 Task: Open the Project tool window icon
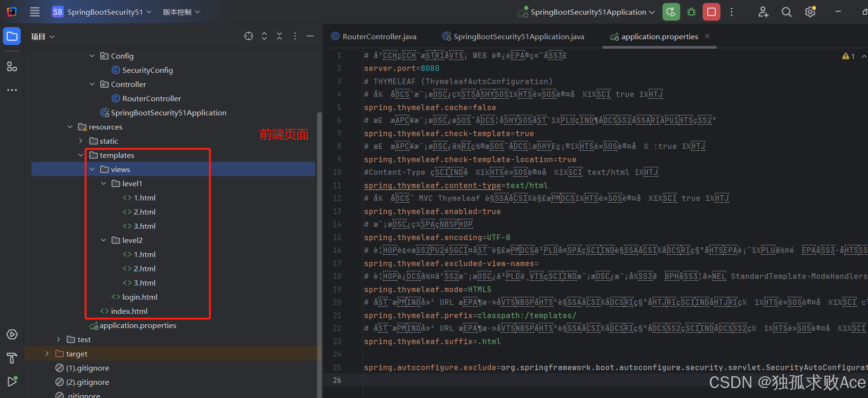(x=12, y=36)
